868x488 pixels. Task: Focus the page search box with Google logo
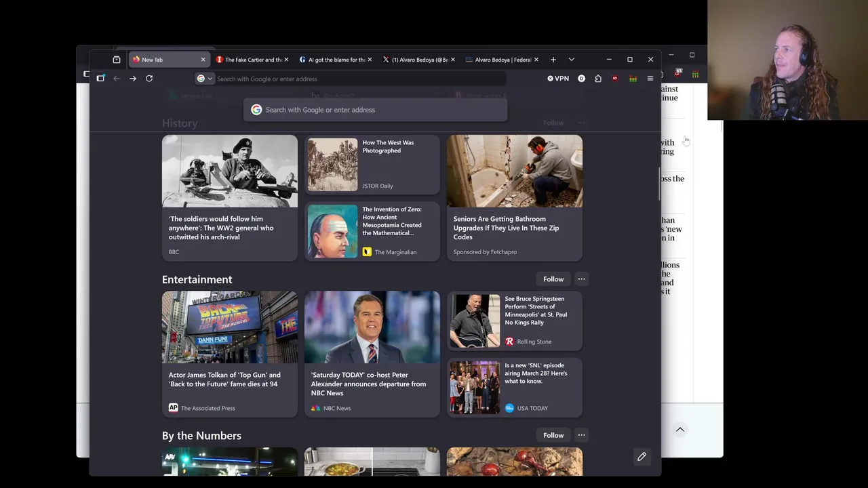375,110
